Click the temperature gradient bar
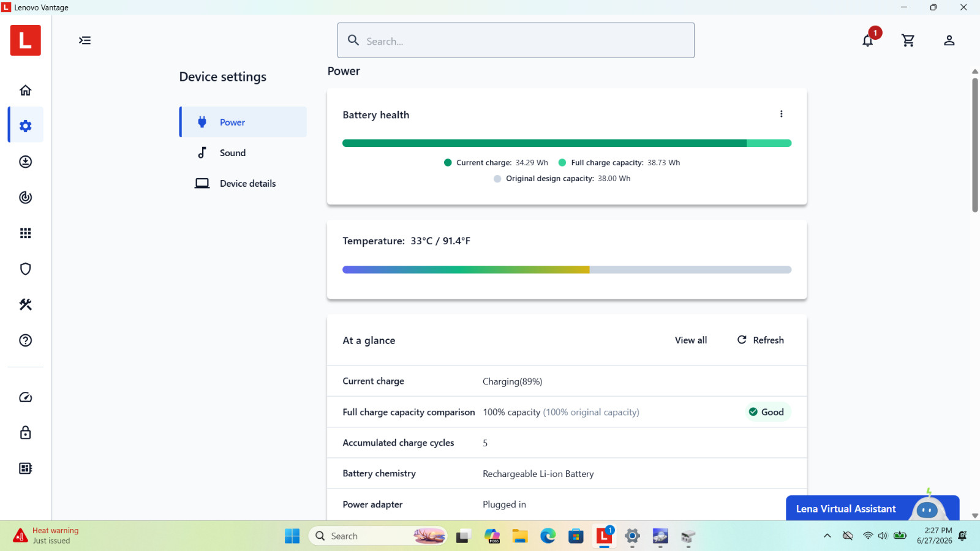Screen dimensions: 980x551 point(567,269)
